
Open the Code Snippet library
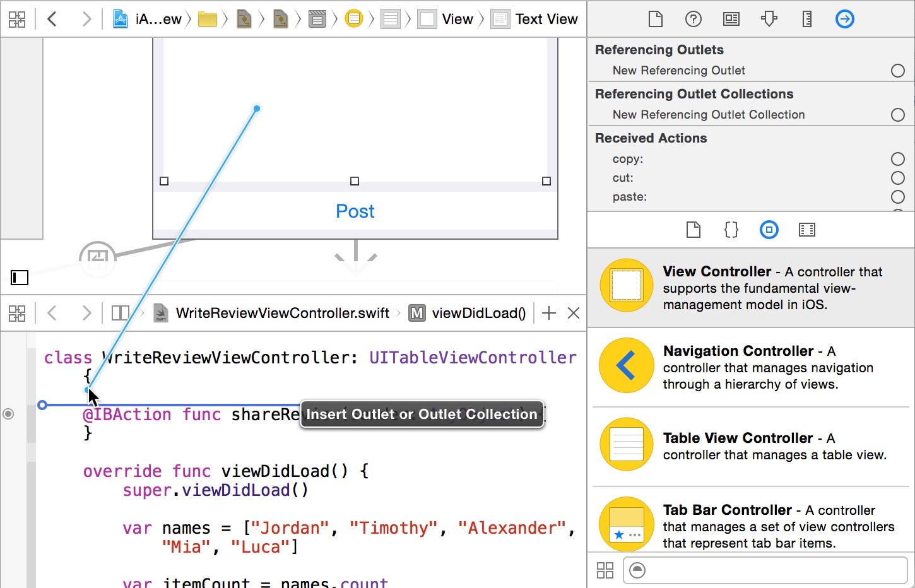coord(731,230)
